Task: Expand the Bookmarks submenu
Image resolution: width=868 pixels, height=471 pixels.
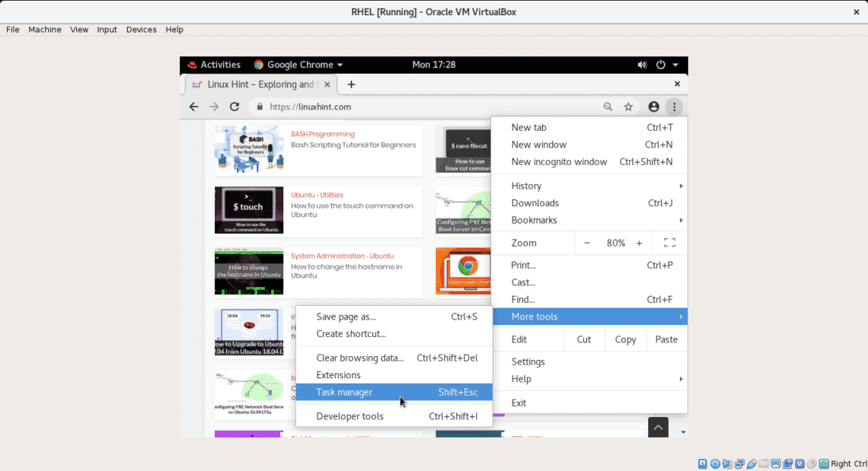Action: [x=589, y=220]
